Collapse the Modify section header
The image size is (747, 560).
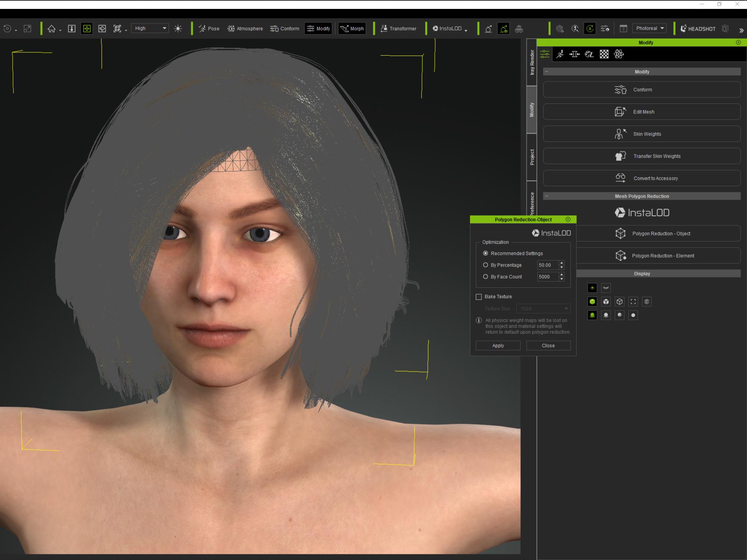pos(547,72)
